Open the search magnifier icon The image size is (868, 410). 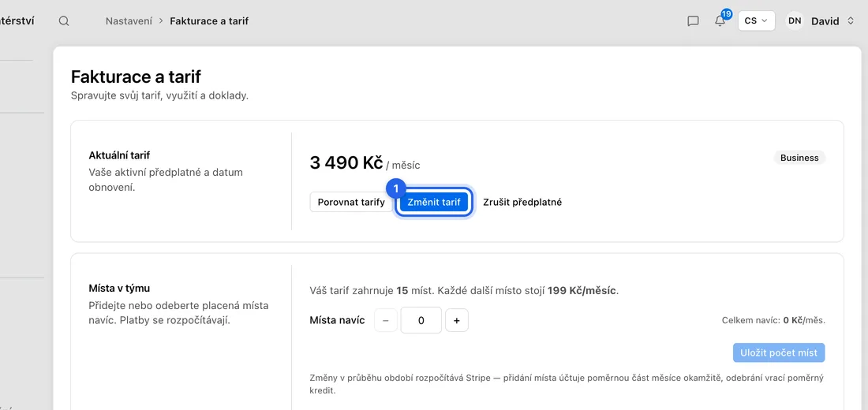click(64, 21)
